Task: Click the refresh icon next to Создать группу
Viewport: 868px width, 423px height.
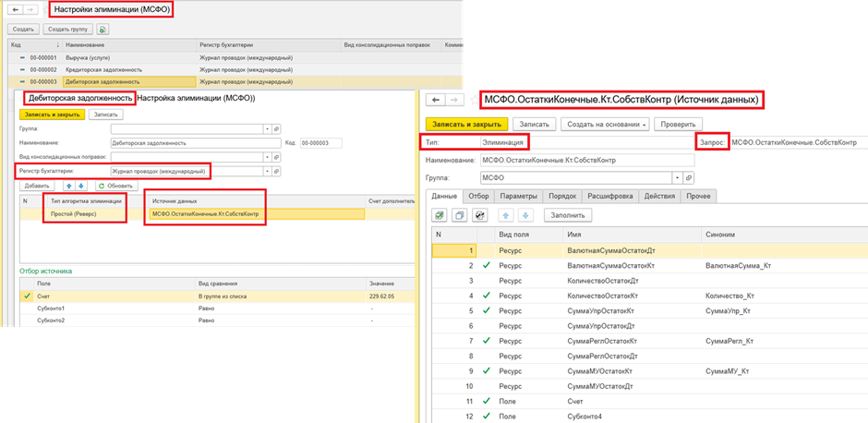Action: click(102, 29)
